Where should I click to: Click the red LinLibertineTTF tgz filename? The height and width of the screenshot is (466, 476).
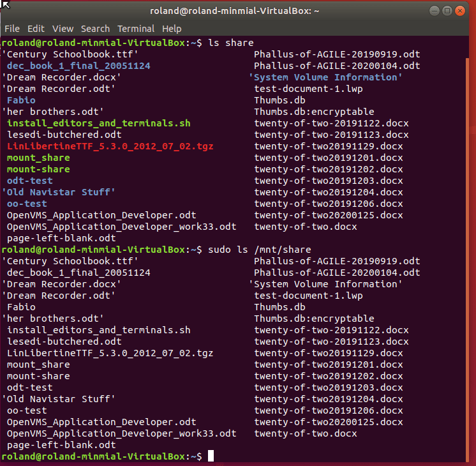pyautogui.click(x=110, y=146)
